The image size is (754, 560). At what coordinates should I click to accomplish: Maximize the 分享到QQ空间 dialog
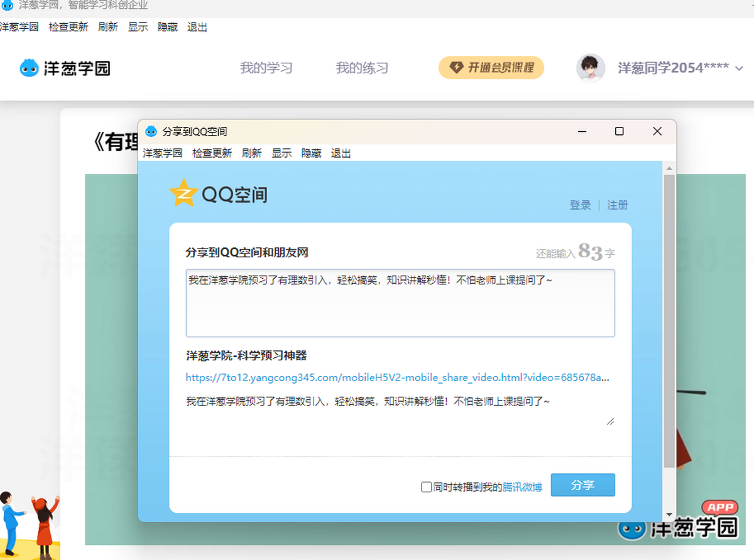pos(620,131)
